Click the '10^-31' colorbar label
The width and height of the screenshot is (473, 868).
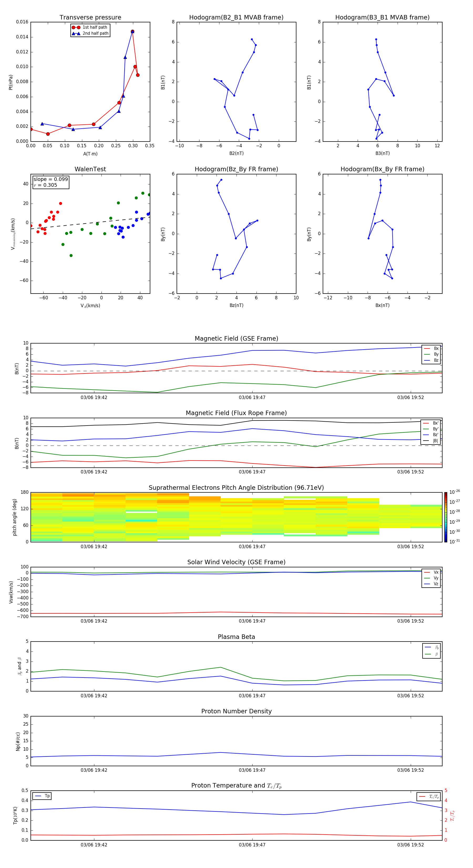click(x=455, y=542)
